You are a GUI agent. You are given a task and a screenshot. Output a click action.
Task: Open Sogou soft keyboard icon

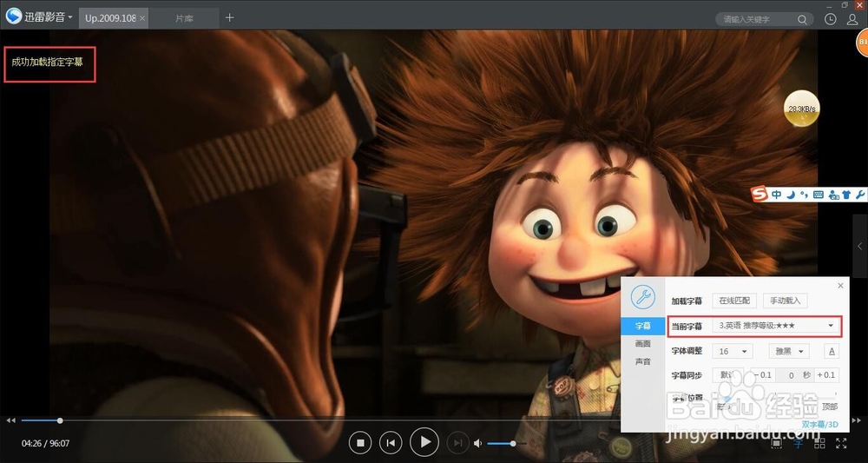[x=819, y=195]
